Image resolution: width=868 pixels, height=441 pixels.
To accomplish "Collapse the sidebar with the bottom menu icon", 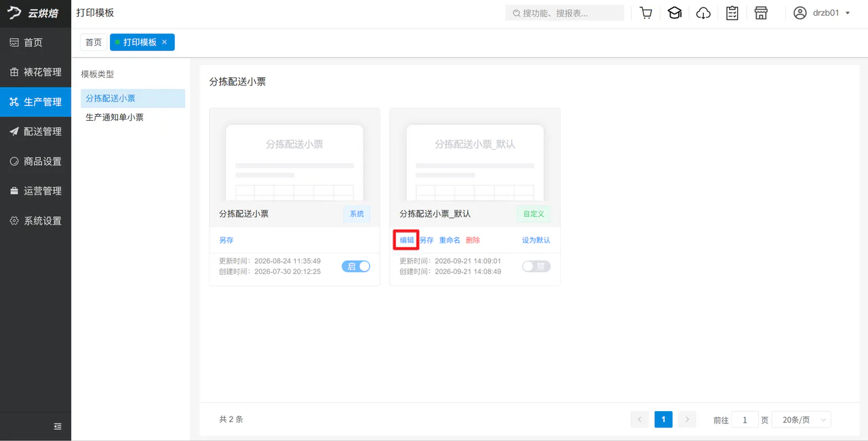I will pyautogui.click(x=58, y=426).
